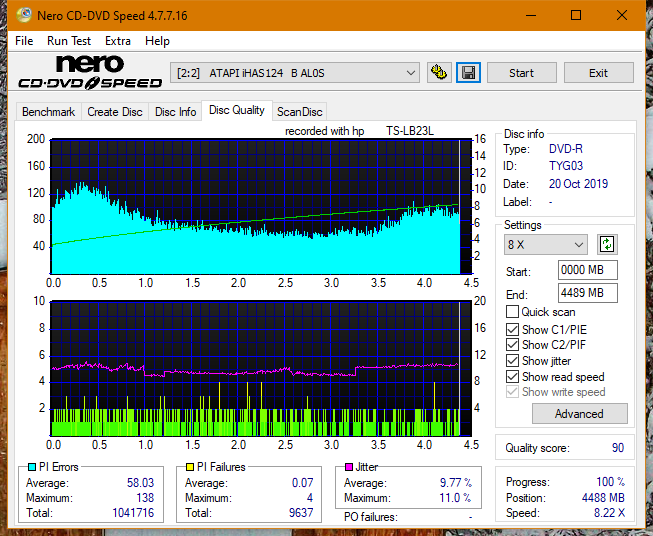Switch to the ScanDisc tab
Screen dimensions: 653x536
point(299,112)
